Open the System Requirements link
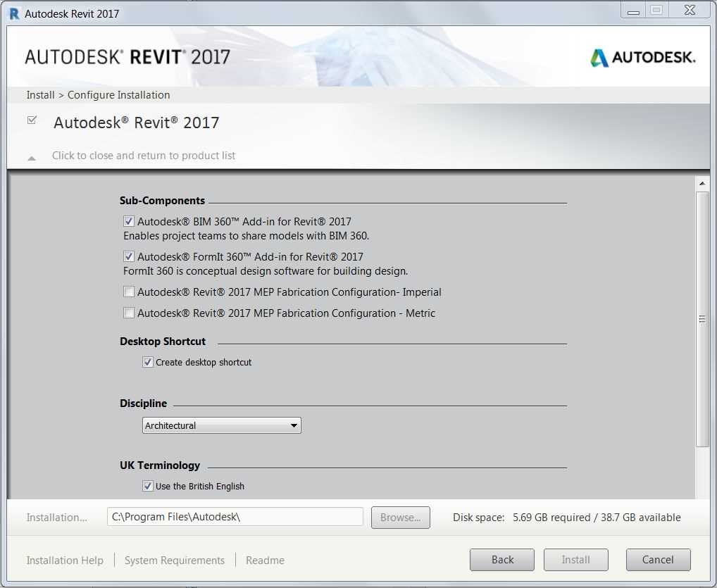This screenshot has width=717, height=588. [175, 560]
